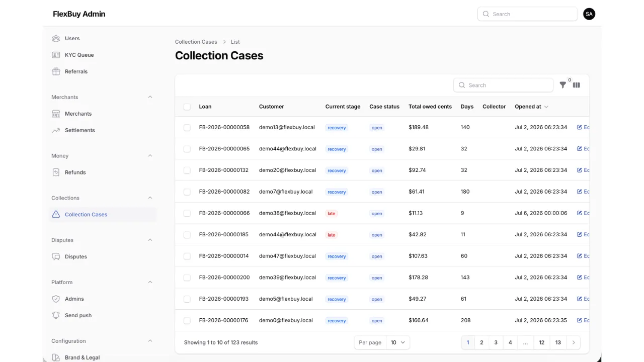
Task: Focus the table search field
Action: click(503, 85)
